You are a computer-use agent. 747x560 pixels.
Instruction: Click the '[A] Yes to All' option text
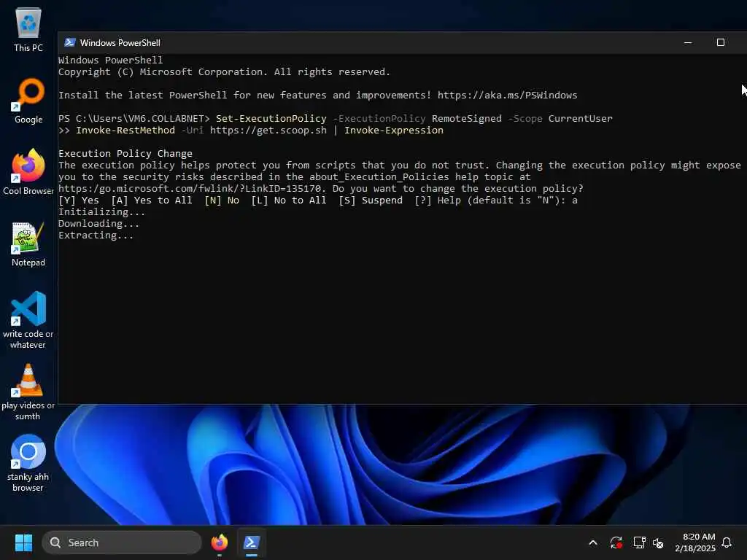[x=152, y=200]
